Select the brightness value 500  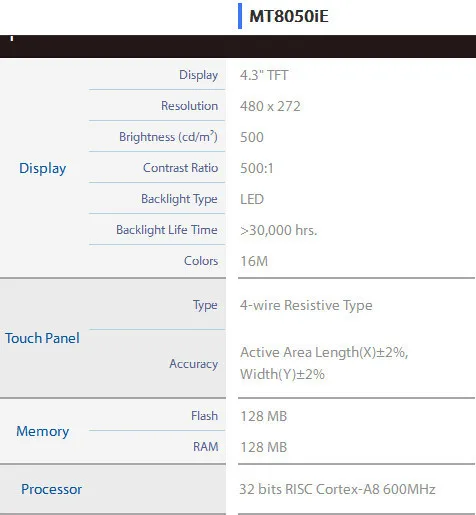[x=252, y=137]
